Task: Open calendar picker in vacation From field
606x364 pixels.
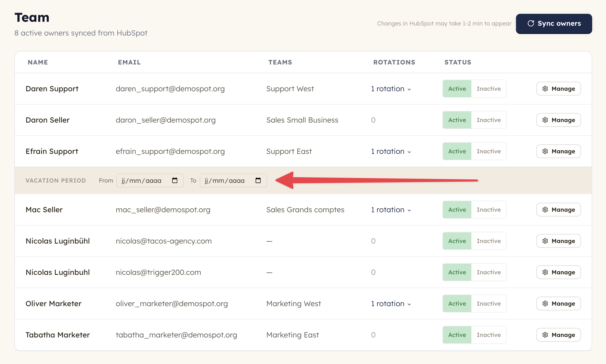Action: (x=174, y=180)
